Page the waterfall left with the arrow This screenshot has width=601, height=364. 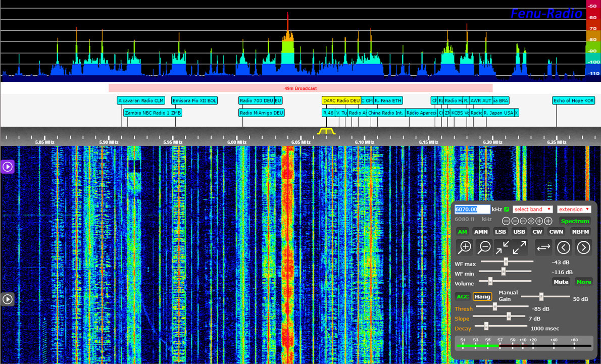[x=564, y=247]
